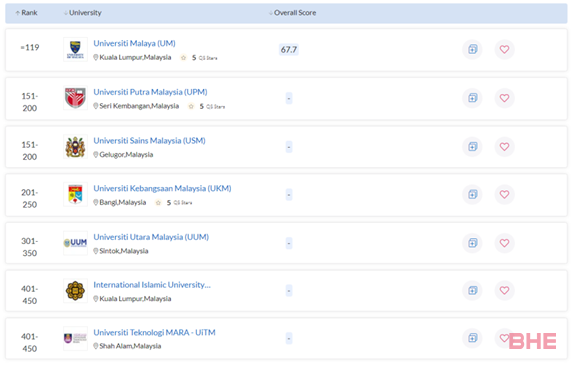Favorite Universiti Putra Malaysia heart icon
Image resolution: width=576 pixels, height=369 pixels.
point(504,98)
